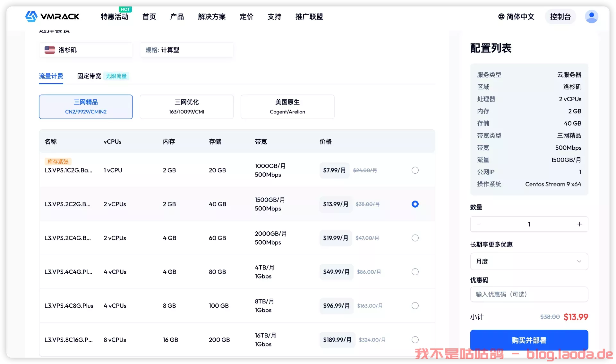Increase quantity with the plus icon

click(579, 224)
